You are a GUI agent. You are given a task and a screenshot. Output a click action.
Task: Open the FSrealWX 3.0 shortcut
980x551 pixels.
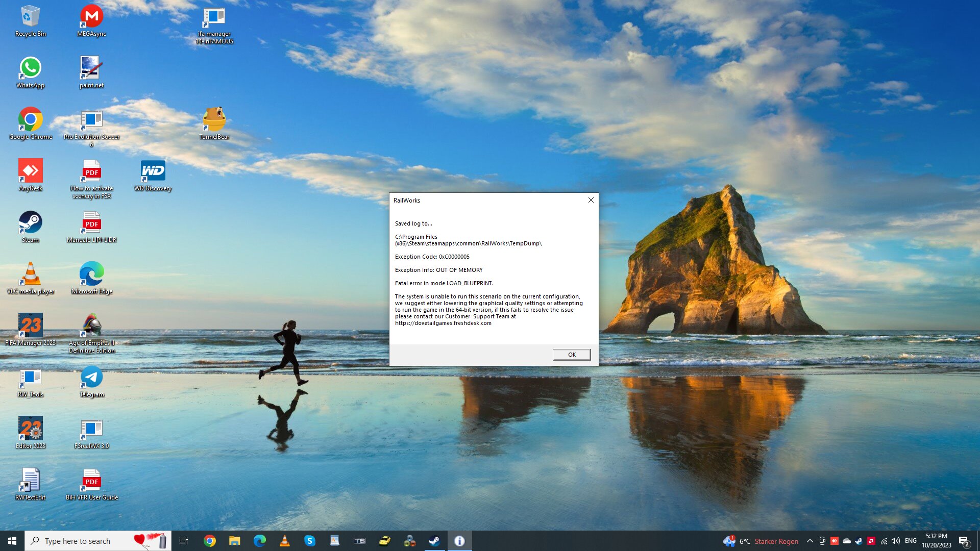click(x=91, y=429)
